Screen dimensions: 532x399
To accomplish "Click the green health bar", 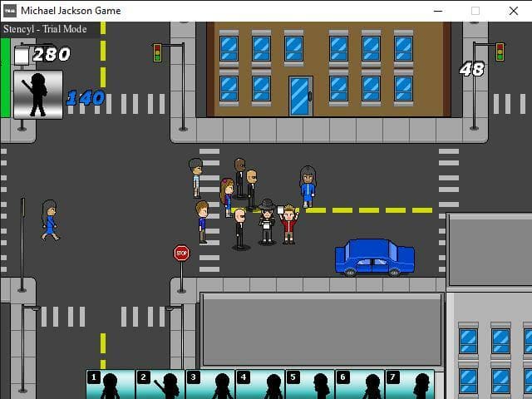I will [5, 77].
